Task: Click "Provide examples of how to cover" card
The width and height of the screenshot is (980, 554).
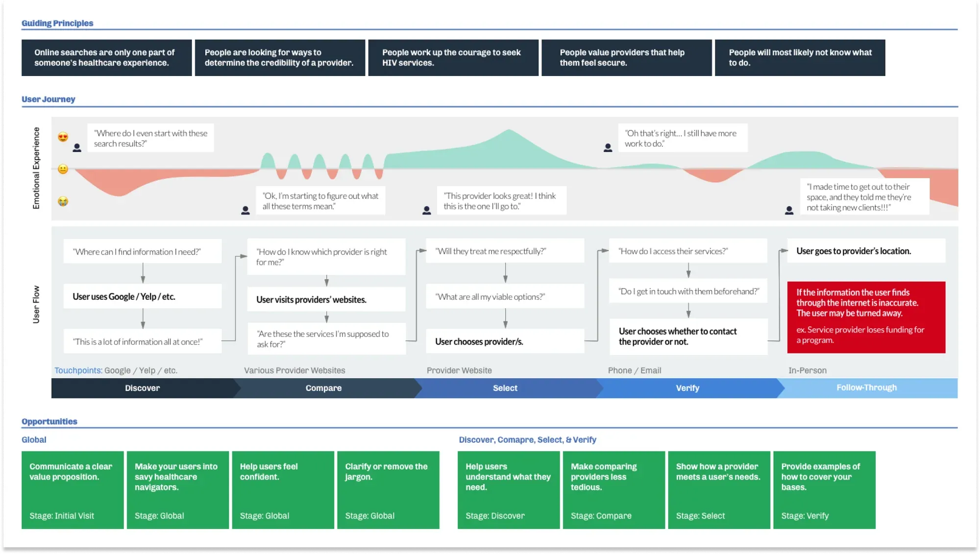Action: [824, 490]
